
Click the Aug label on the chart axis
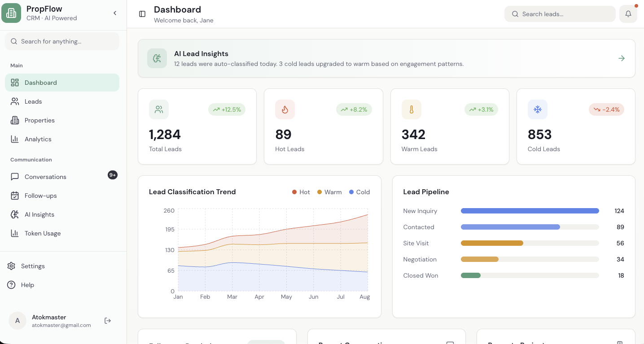tap(365, 297)
